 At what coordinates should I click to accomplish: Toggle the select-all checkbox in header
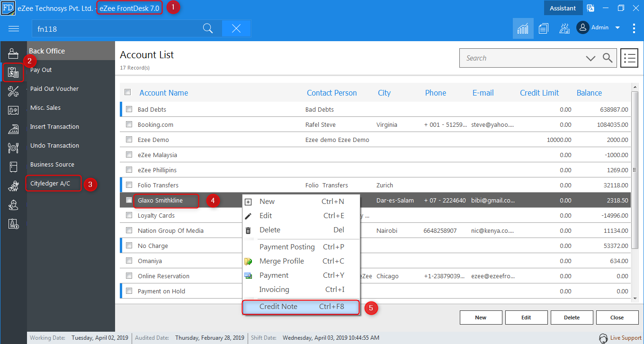pyautogui.click(x=127, y=92)
